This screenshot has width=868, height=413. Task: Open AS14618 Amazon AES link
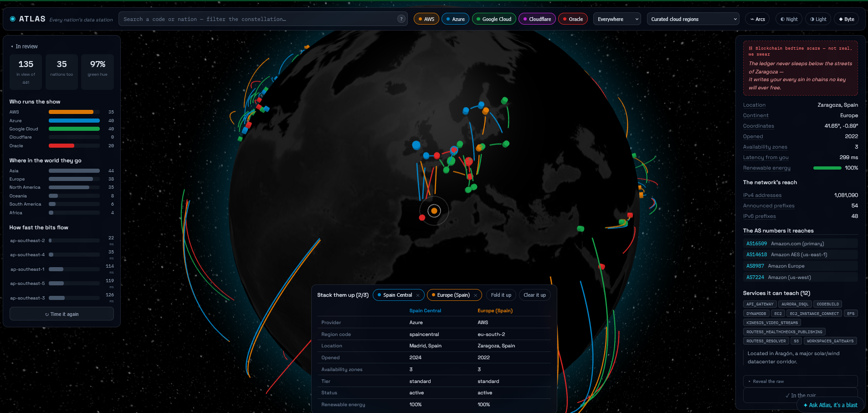click(800, 255)
